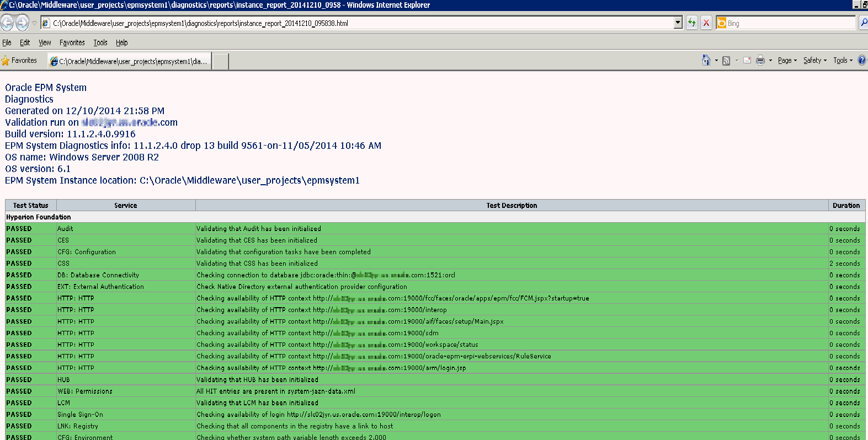Screen dimensions: 868x440
Task: Click the Test Description column header
Action: [512, 205]
